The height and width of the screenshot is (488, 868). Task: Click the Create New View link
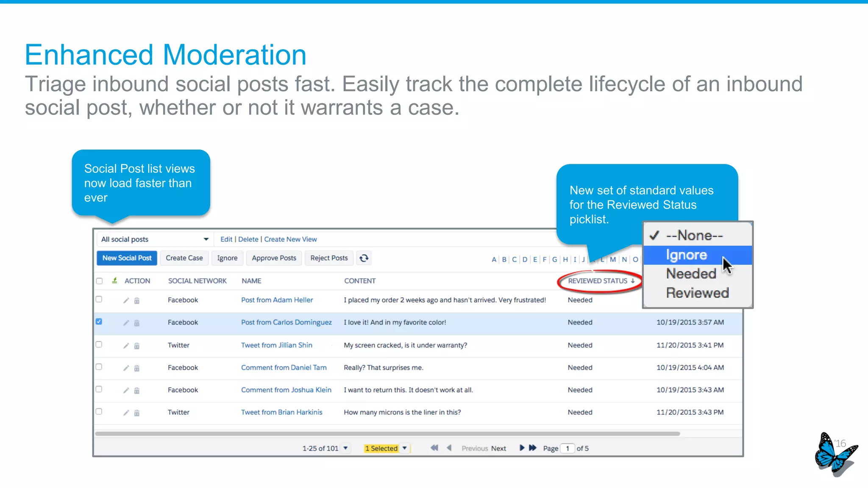(x=290, y=239)
